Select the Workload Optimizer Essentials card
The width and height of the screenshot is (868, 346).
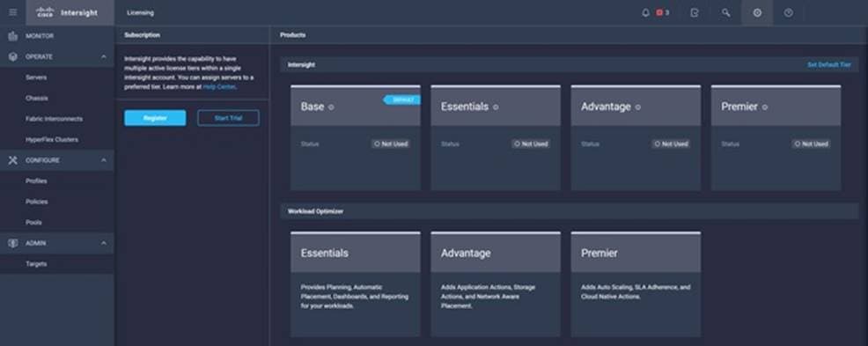coord(356,284)
